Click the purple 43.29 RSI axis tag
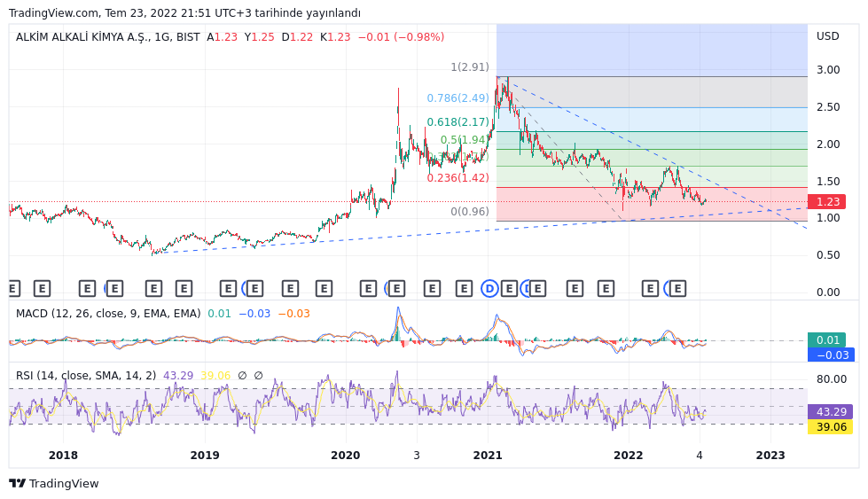Image resolution: width=868 pixels, height=499 pixels. [830, 411]
